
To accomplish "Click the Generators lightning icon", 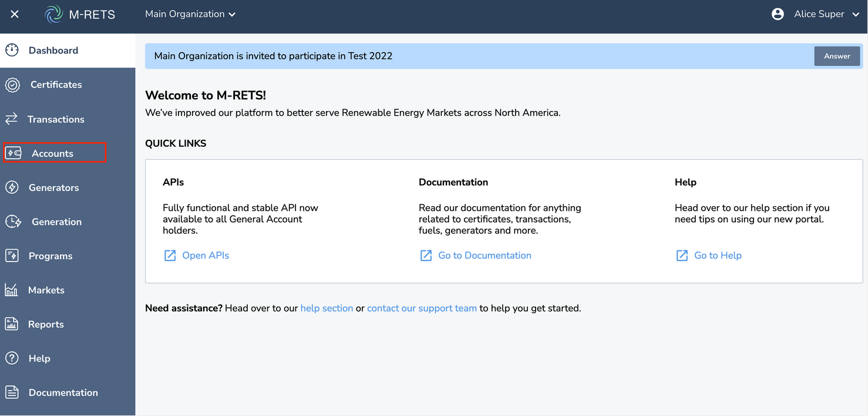I will pos(12,187).
